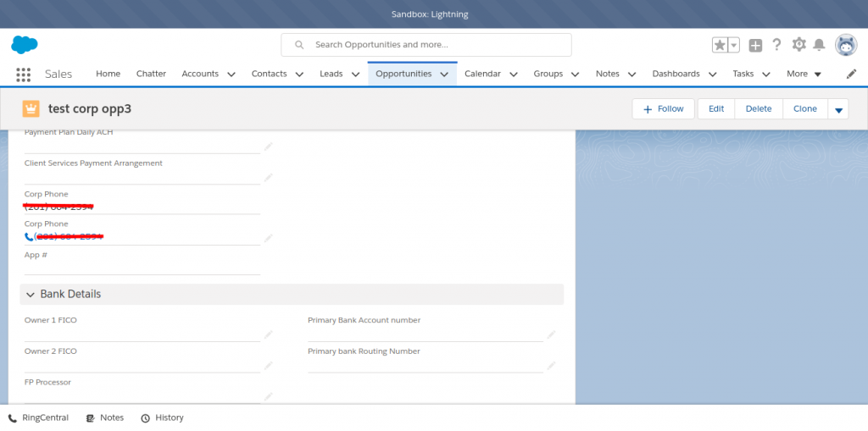This screenshot has height=431, width=868.
Task: Open the Notes tab in navigation
Action: 607,74
